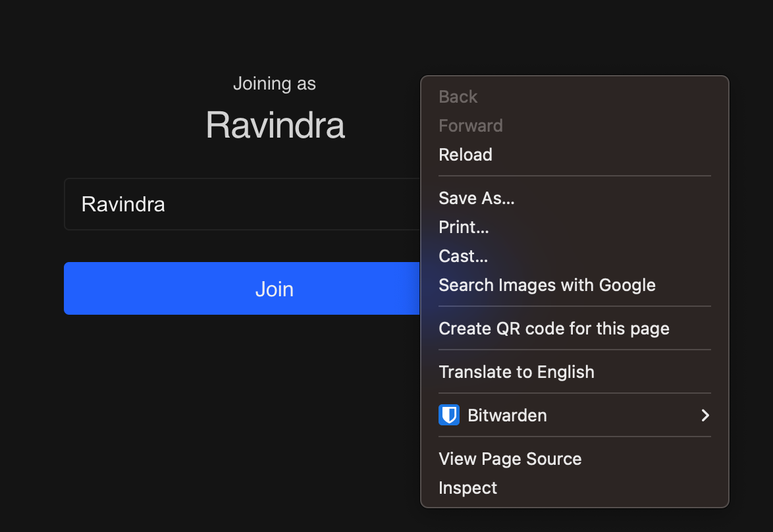Expand the Bitwarden submenu arrow

(x=705, y=415)
